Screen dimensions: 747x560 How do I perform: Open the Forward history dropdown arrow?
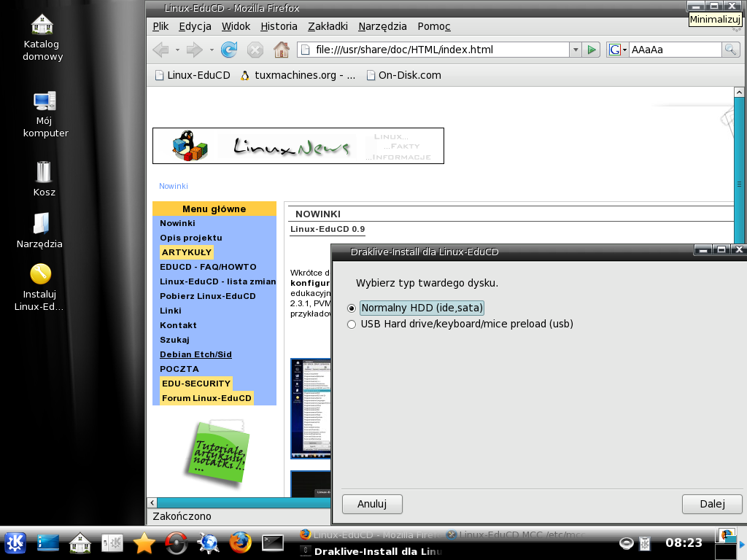click(x=211, y=50)
